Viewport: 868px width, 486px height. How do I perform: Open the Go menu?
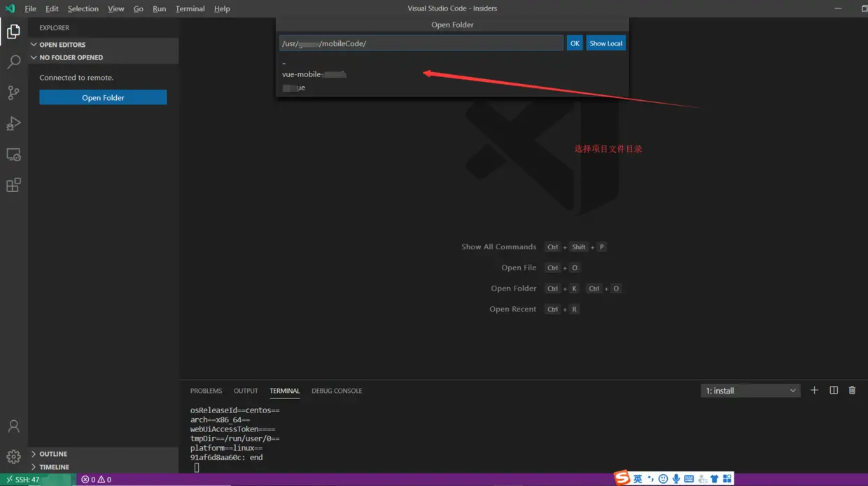pyautogui.click(x=139, y=8)
